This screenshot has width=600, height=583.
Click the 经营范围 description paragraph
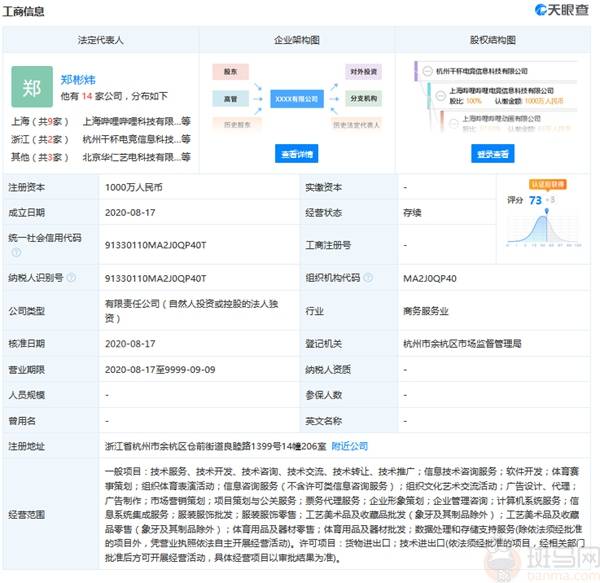tap(344, 515)
